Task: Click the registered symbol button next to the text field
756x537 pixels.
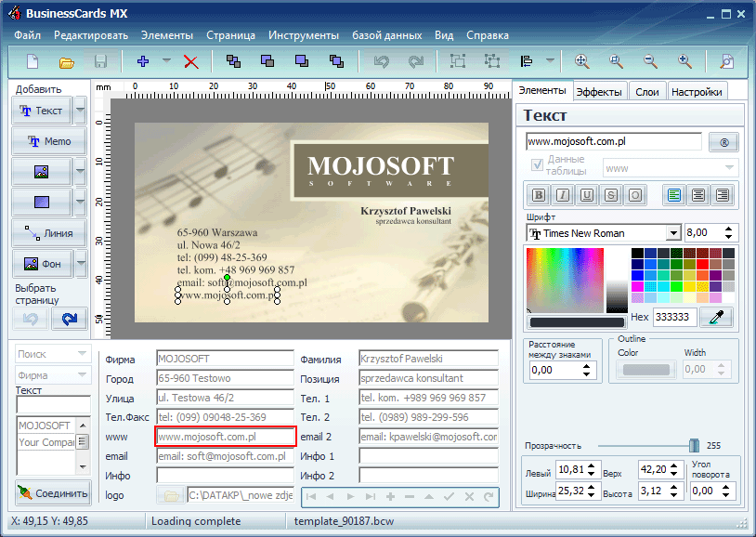Action: pyautogui.click(x=723, y=142)
